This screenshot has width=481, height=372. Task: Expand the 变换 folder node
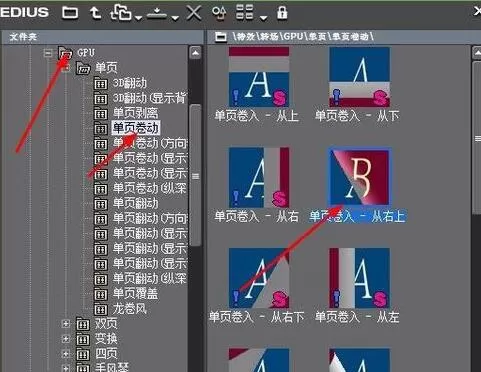point(66,339)
